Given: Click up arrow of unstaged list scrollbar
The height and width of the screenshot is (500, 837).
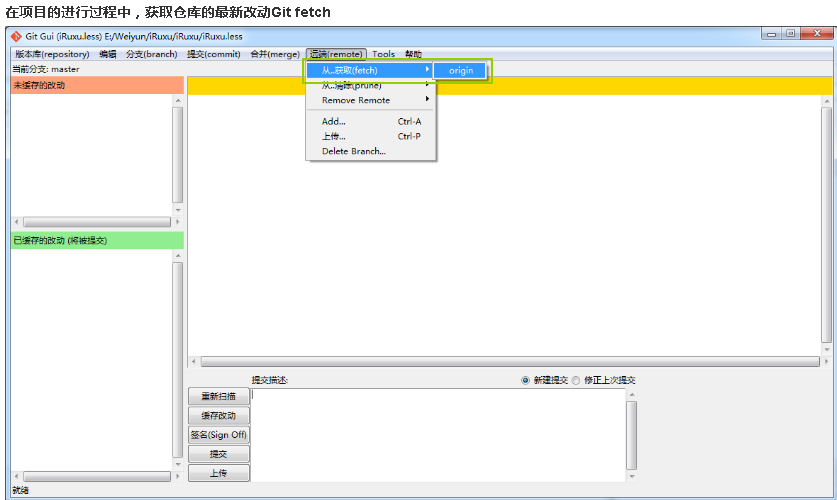Looking at the screenshot, I should pos(178,100).
